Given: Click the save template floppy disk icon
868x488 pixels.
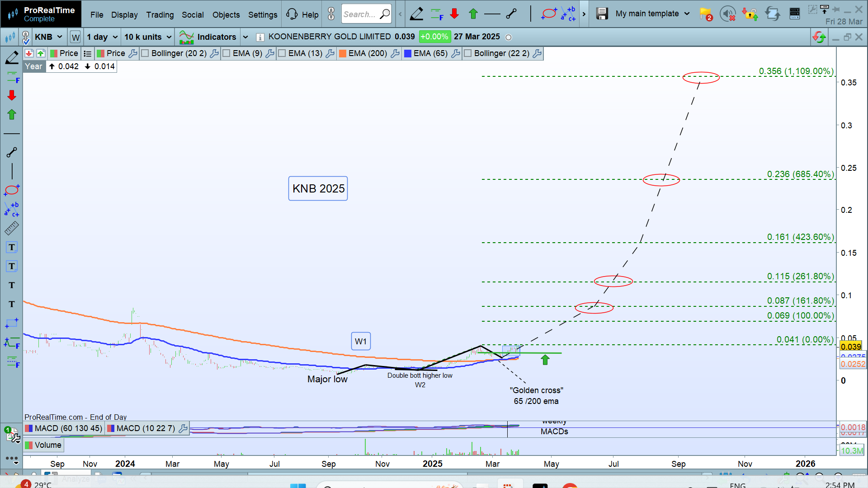Looking at the screenshot, I should 602,14.
